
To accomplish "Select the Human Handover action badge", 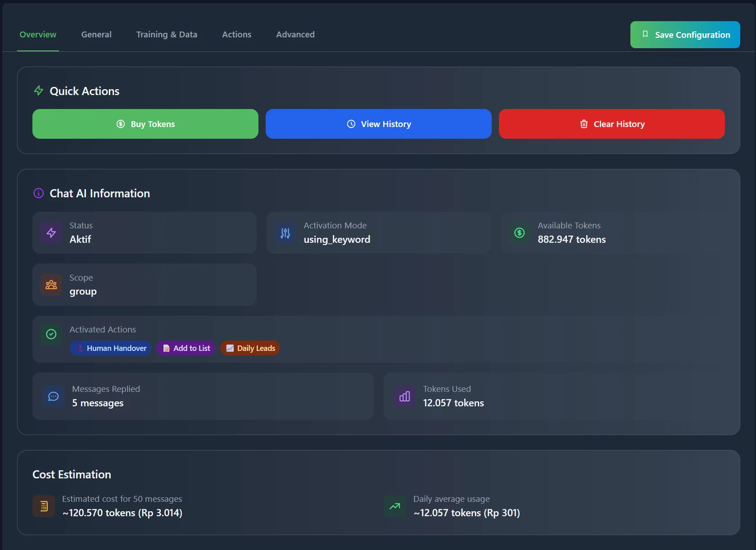I will point(111,348).
